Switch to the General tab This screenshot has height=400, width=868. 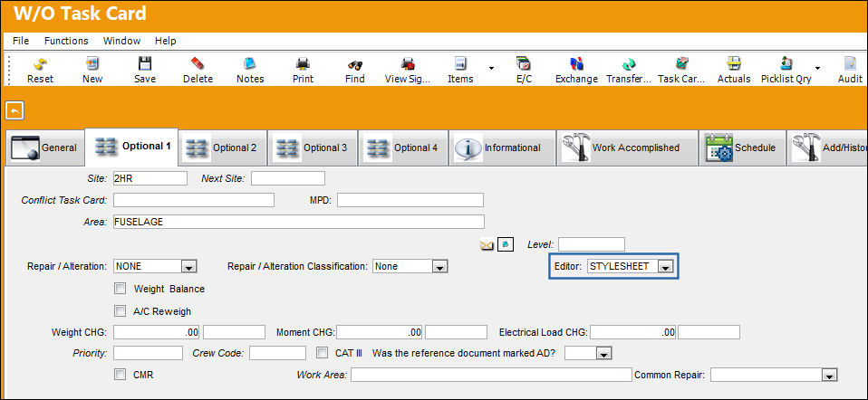44,148
